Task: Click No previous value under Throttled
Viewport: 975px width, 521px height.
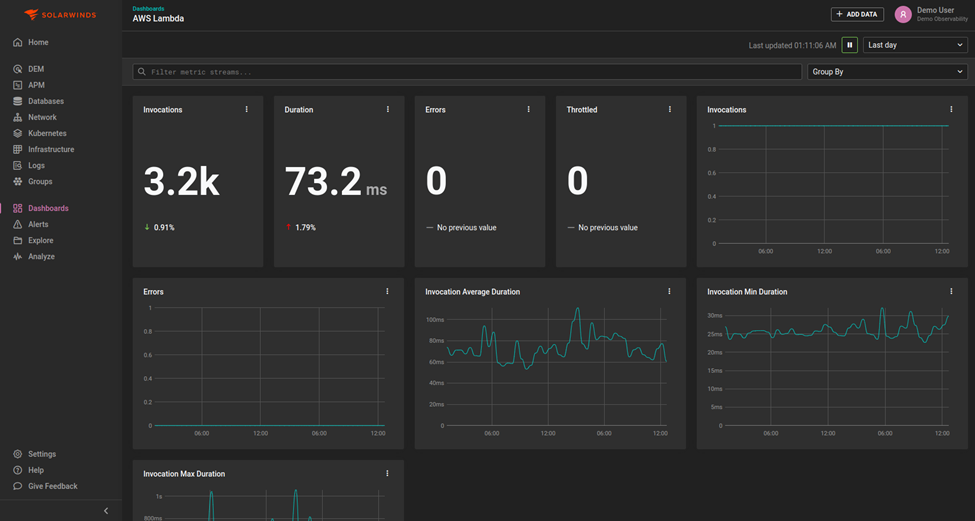Action: click(x=608, y=228)
